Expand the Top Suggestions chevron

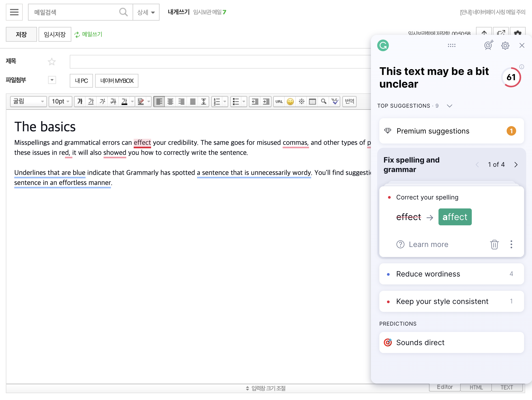449,106
